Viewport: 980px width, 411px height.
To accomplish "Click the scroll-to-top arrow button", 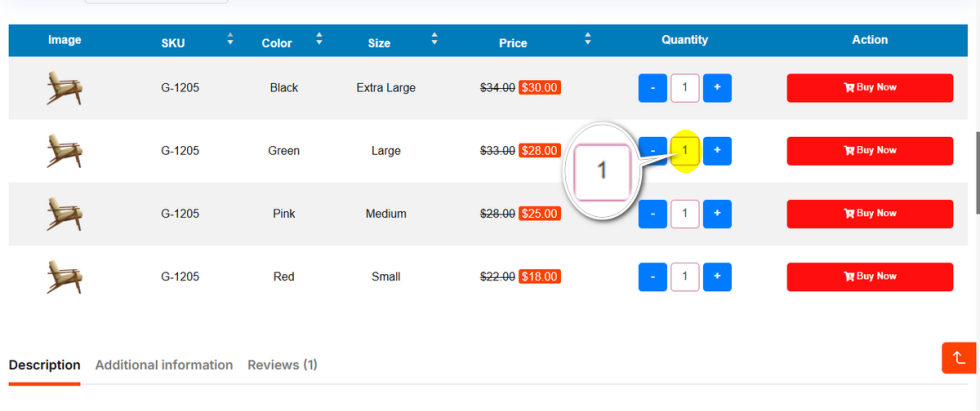I will click(958, 358).
